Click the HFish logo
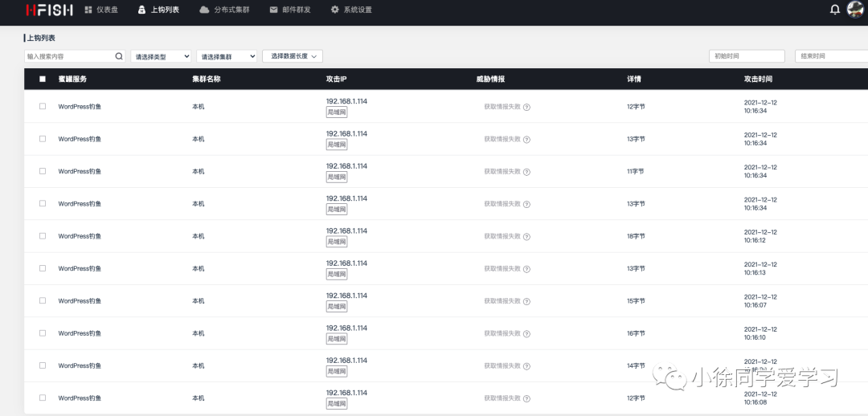868x416 pixels. click(48, 10)
